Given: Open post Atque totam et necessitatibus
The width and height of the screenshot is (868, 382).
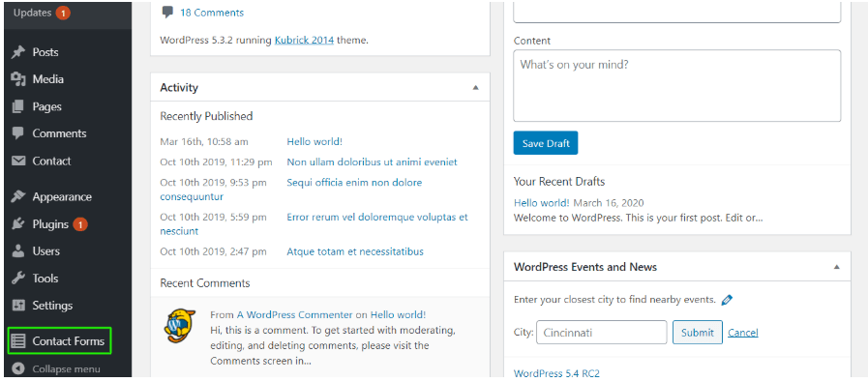Looking at the screenshot, I should tap(355, 251).
